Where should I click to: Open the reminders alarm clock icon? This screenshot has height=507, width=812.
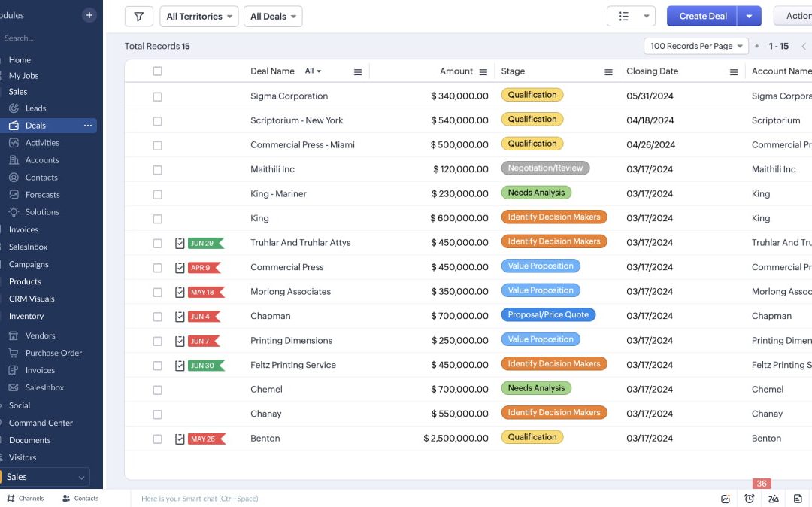coord(750,499)
